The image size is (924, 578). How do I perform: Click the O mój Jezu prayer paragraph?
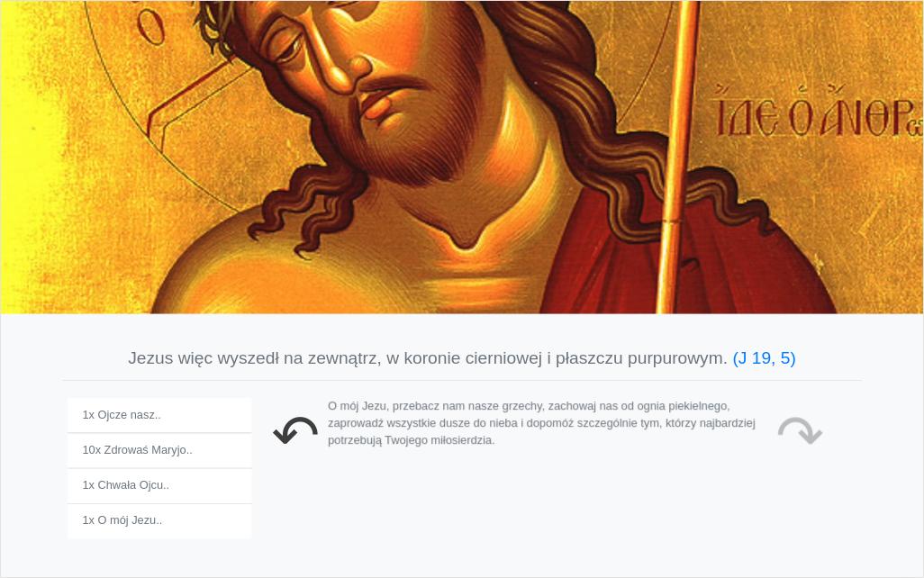click(541, 423)
